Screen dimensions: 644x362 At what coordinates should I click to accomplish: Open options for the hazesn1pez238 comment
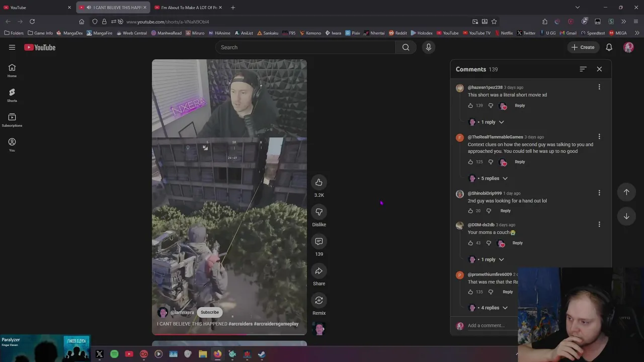click(x=599, y=87)
